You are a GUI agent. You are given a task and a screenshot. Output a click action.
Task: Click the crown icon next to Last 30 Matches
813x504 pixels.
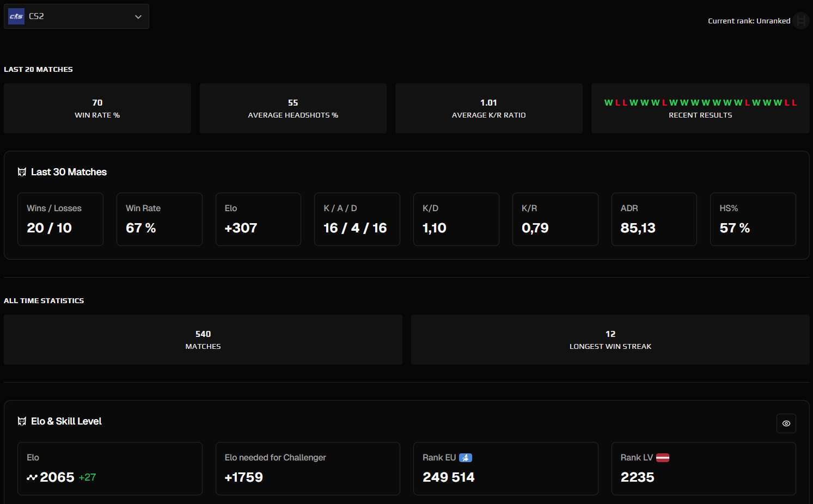tap(21, 171)
